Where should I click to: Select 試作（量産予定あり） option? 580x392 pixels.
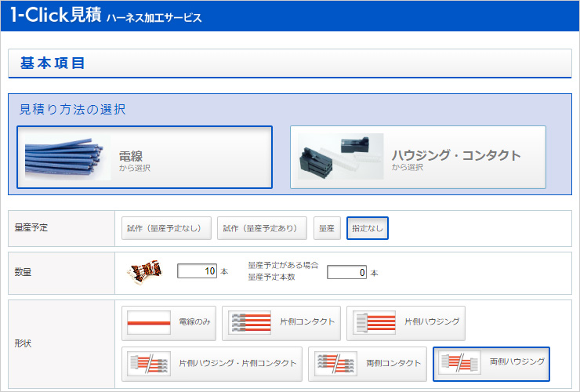point(261,229)
